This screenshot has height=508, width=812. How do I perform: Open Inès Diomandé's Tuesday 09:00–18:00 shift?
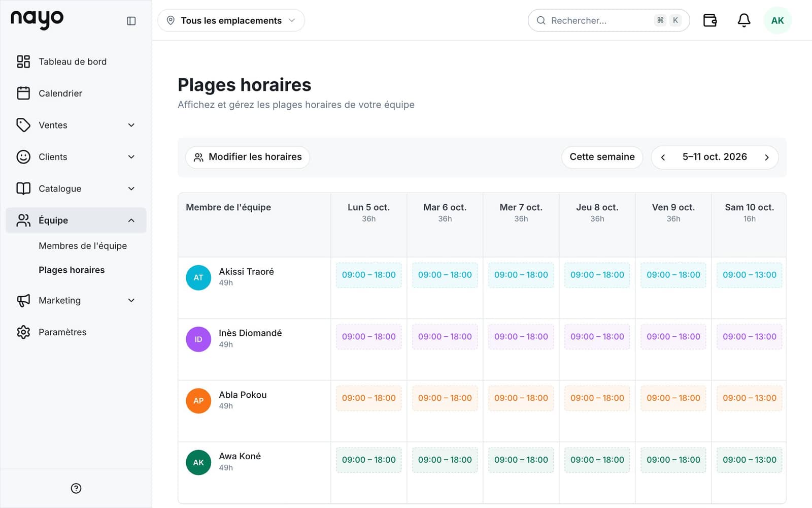click(x=445, y=336)
